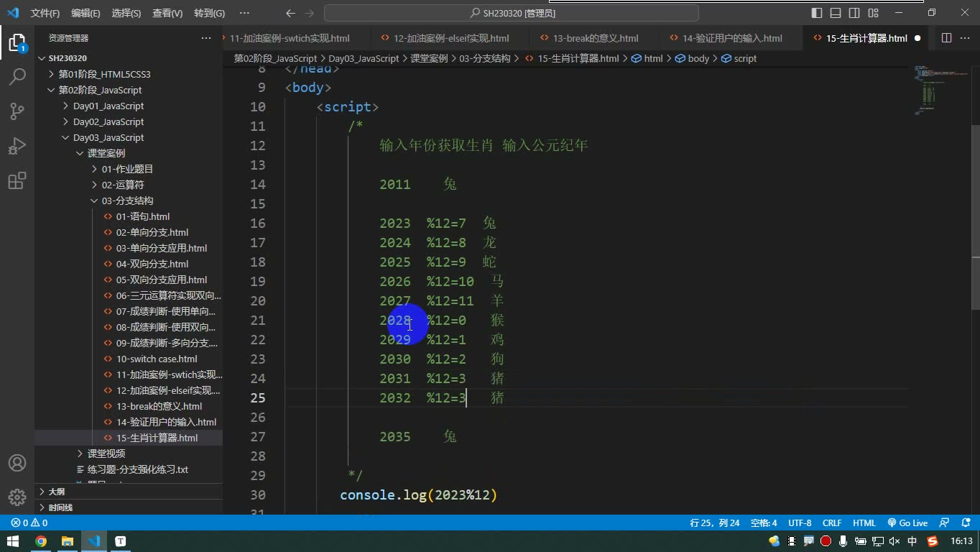
Task: Click the split editor right icon
Action: pyautogui.click(x=946, y=38)
